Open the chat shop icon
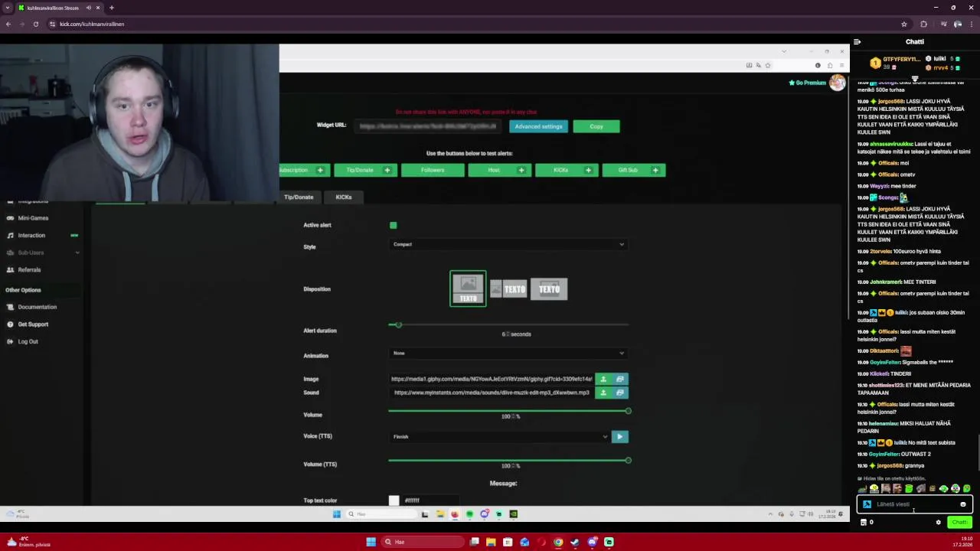 pyautogui.click(x=864, y=523)
